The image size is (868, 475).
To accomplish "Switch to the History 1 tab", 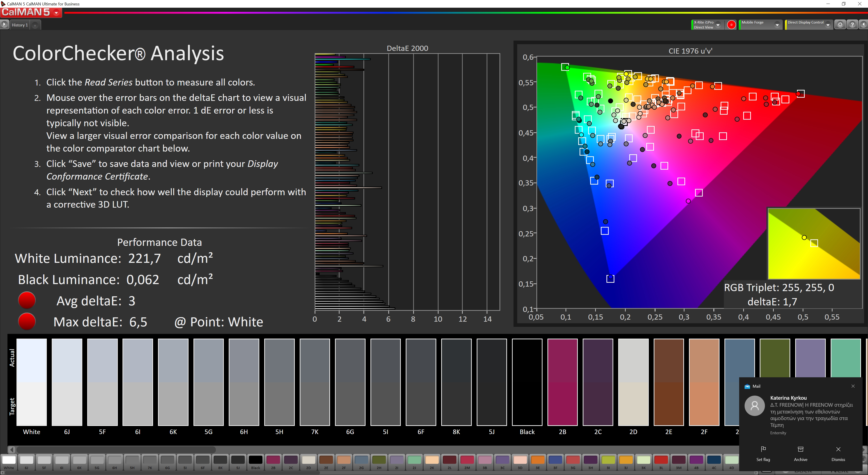I will pyautogui.click(x=19, y=25).
